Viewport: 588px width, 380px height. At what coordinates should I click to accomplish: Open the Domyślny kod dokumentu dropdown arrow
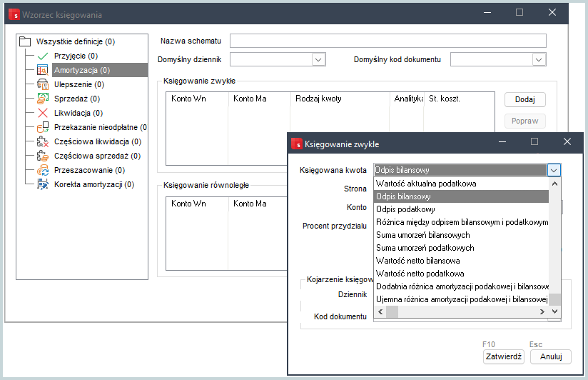(539, 59)
